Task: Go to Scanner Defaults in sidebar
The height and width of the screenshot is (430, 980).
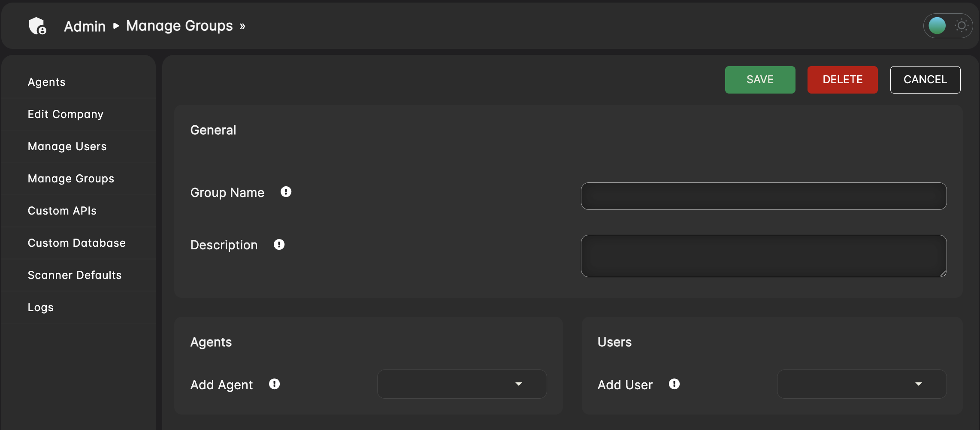Action: (75, 275)
